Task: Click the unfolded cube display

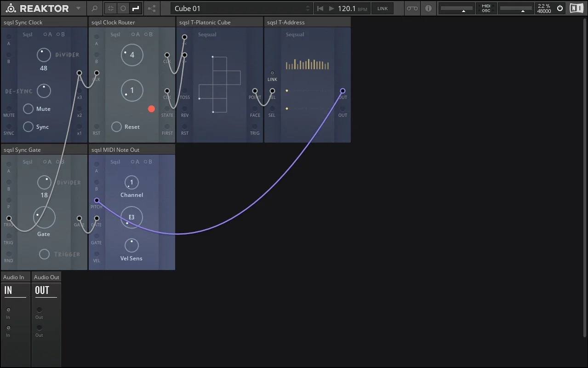Action: click(220, 85)
